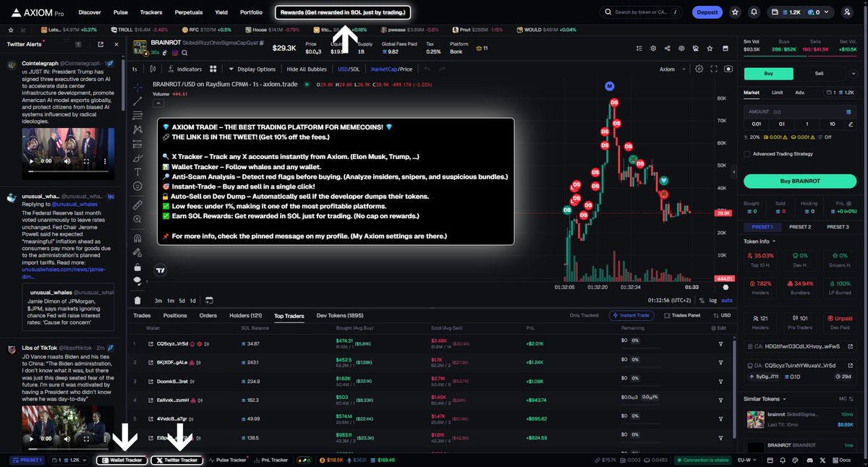
Task: Switch to the Holders (121) tab
Action: coord(245,316)
